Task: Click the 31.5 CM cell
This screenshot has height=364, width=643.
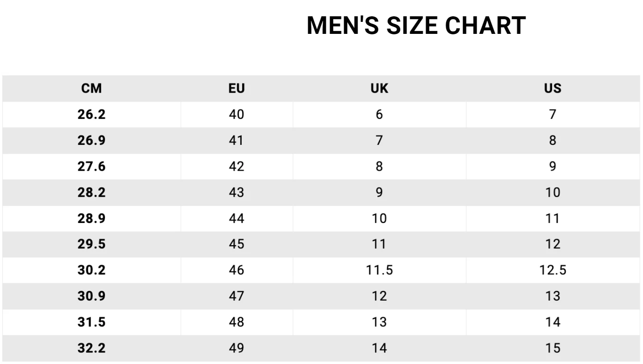Action: coord(92,322)
